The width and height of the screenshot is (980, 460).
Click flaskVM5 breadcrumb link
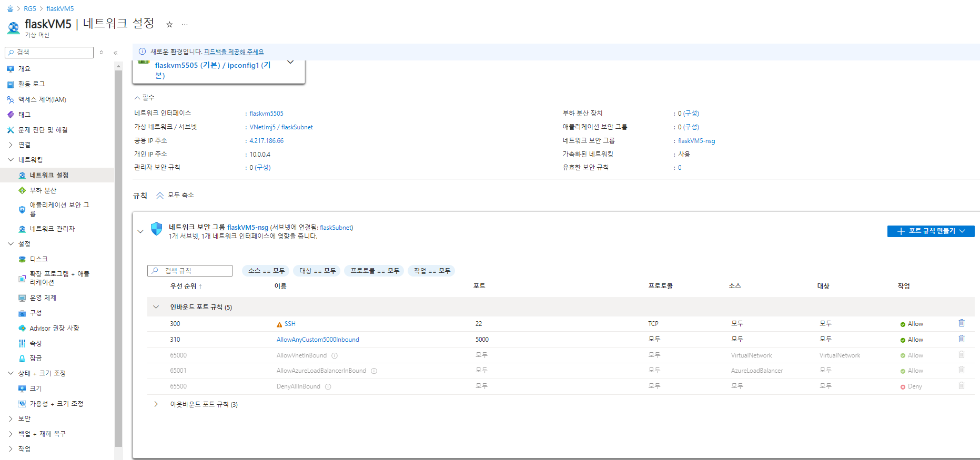coord(60,8)
